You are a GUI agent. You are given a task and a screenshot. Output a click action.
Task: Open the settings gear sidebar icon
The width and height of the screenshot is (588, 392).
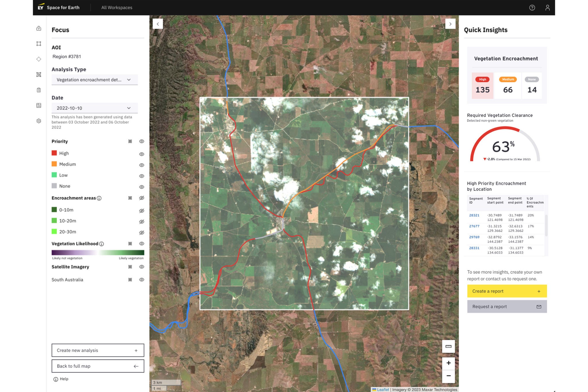39,121
